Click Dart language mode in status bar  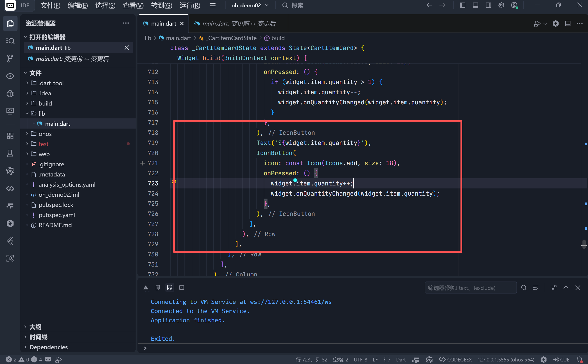pos(401,359)
